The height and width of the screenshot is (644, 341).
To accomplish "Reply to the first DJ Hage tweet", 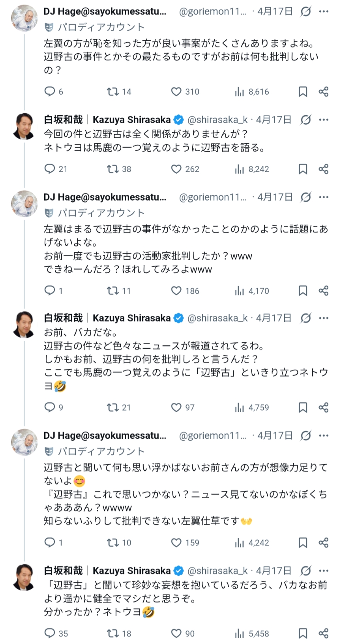I will pos(50,92).
